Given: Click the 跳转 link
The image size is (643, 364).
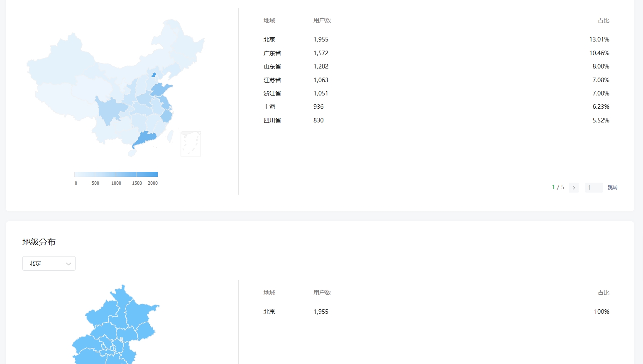Looking at the screenshot, I should [613, 188].
